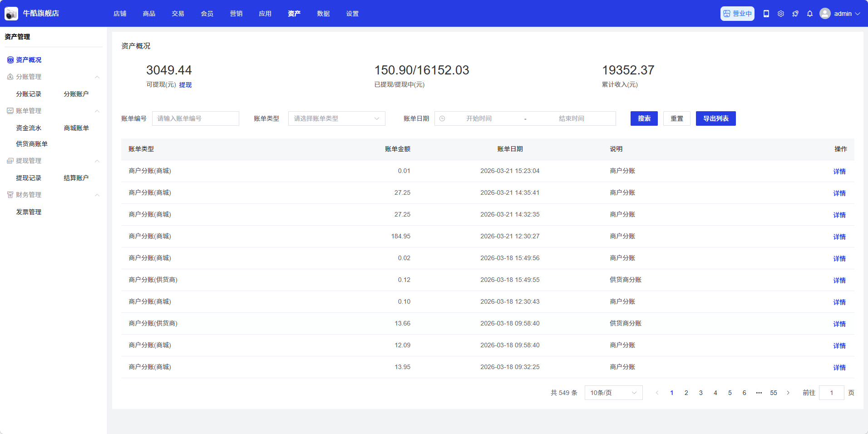Open 资金流水 in the sidebar
This screenshot has width=868, height=434.
pyautogui.click(x=29, y=128)
